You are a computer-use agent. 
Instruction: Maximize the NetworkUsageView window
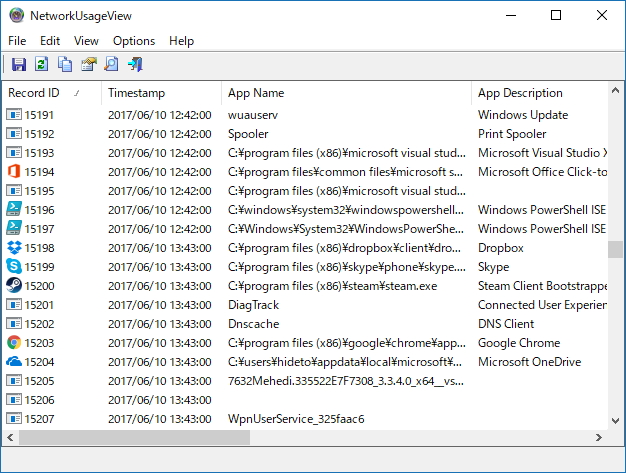[556, 15]
